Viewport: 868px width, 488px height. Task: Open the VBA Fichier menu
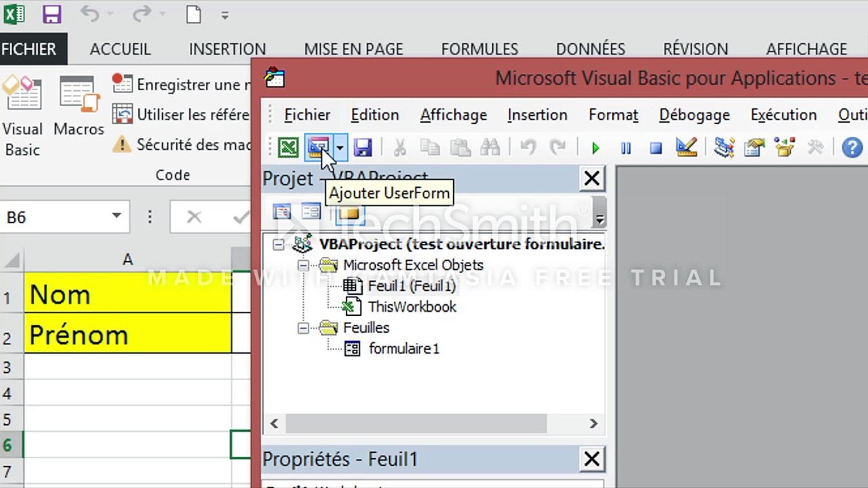307,115
